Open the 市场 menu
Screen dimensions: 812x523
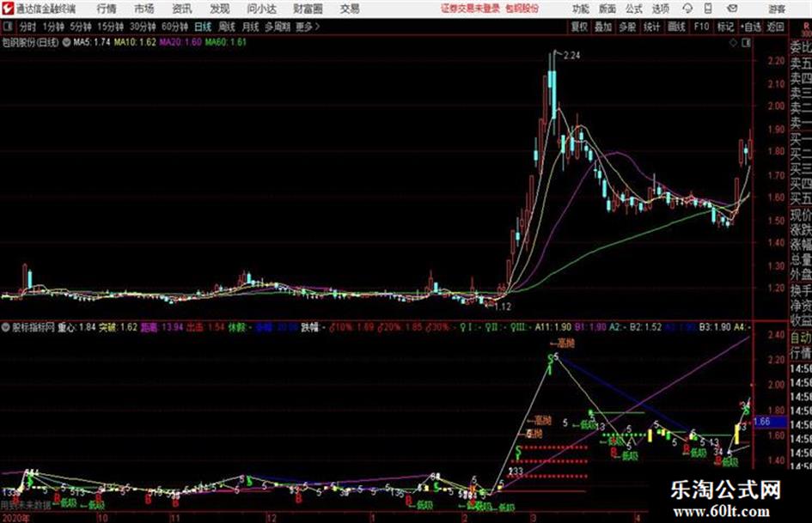point(144,9)
